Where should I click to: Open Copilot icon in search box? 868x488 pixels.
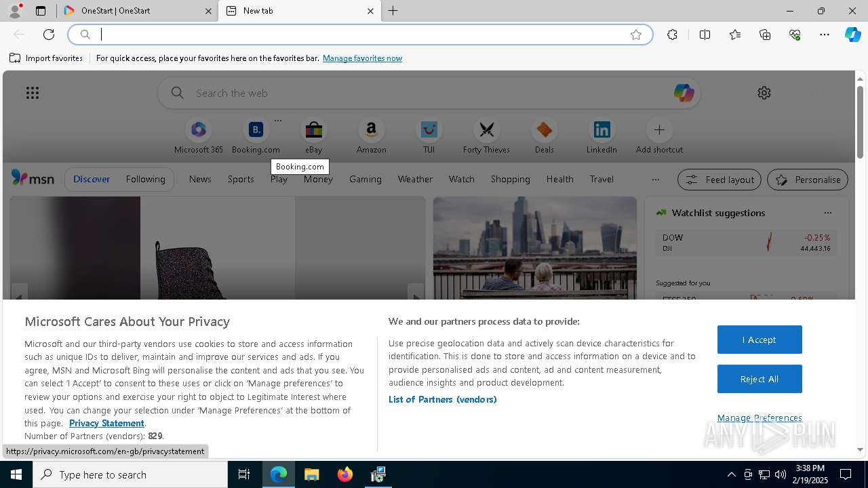coord(684,93)
